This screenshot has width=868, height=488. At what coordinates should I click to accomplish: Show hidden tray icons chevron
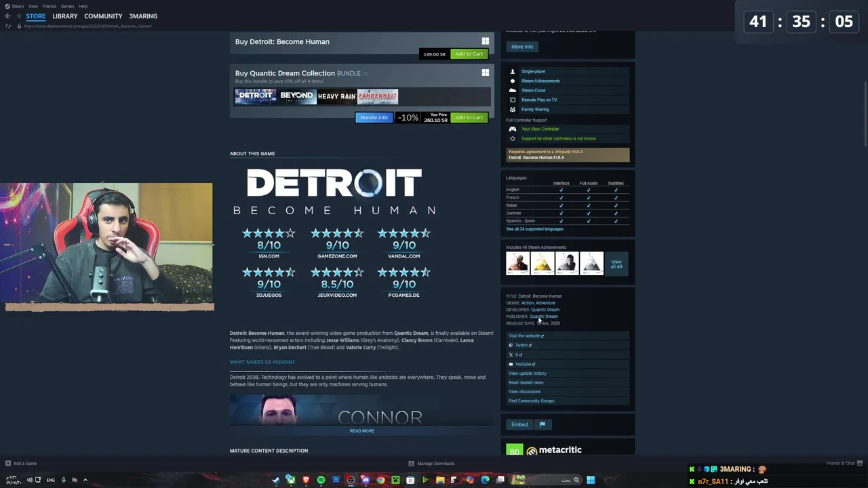click(x=85, y=480)
